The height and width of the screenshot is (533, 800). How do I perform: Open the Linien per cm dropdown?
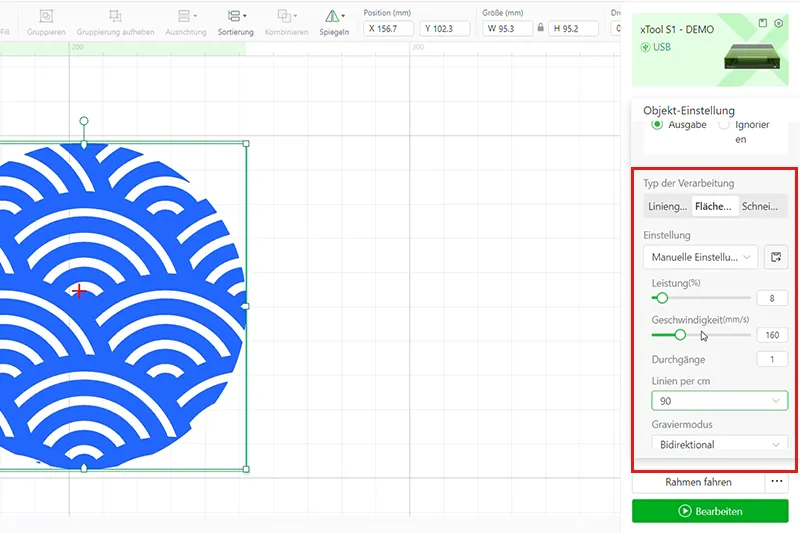pyautogui.click(x=719, y=401)
